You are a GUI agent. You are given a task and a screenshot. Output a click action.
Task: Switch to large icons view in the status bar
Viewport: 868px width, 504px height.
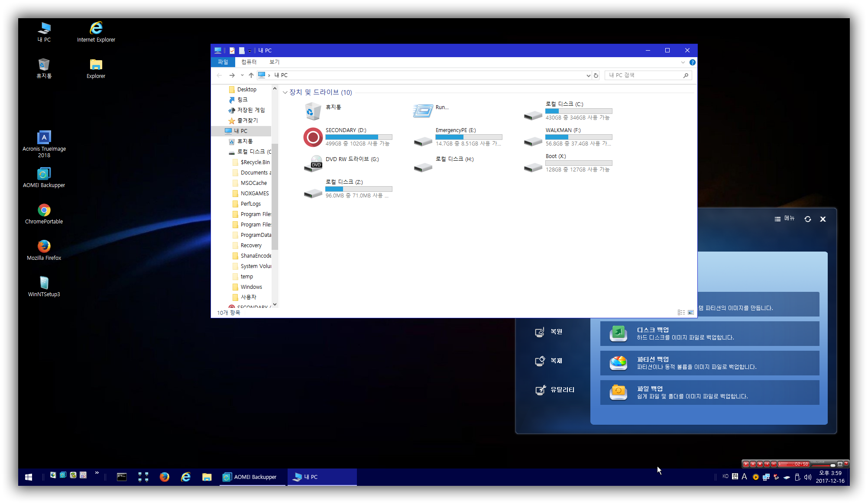pyautogui.click(x=691, y=312)
